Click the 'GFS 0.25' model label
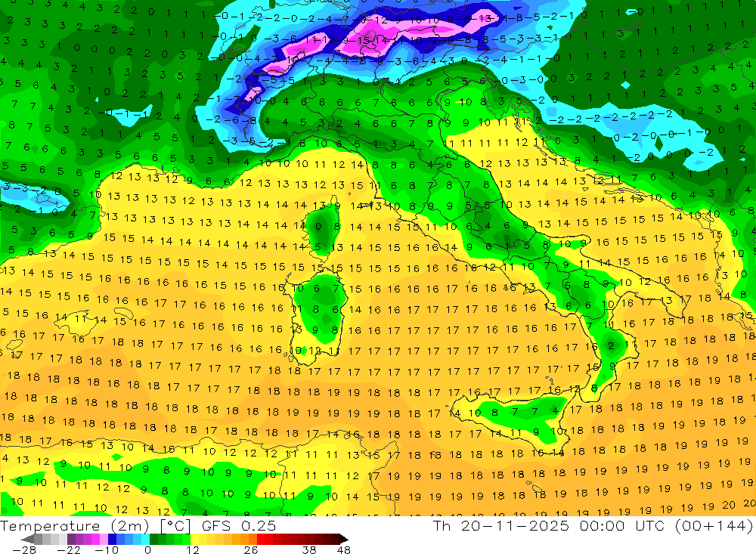The image size is (756, 554). 239,525
